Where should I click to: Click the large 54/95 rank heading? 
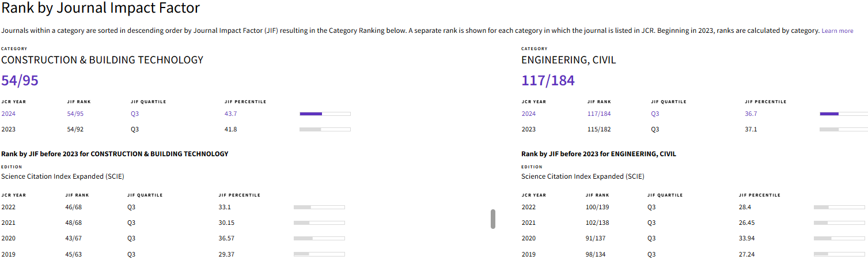click(x=20, y=81)
